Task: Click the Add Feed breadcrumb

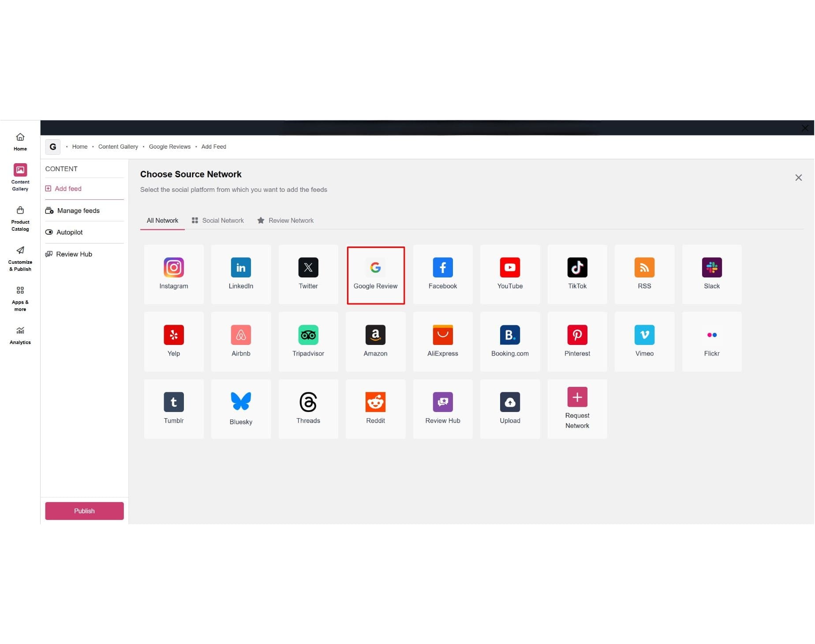Action: click(214, 147)
